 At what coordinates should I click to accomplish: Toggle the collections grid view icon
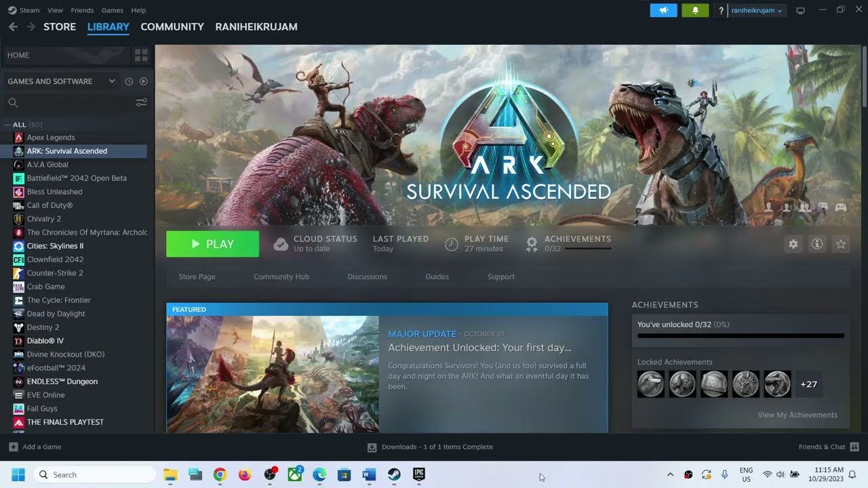(x=141, y=55)
